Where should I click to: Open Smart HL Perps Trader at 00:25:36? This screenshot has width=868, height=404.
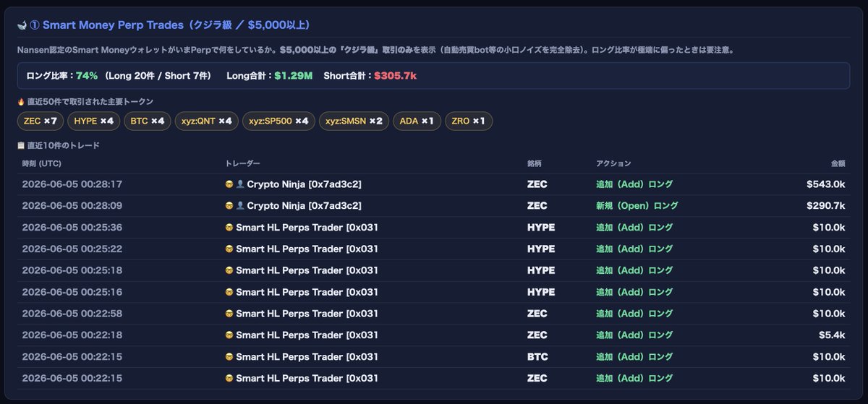pyautogui.click(x=307, y=228)
